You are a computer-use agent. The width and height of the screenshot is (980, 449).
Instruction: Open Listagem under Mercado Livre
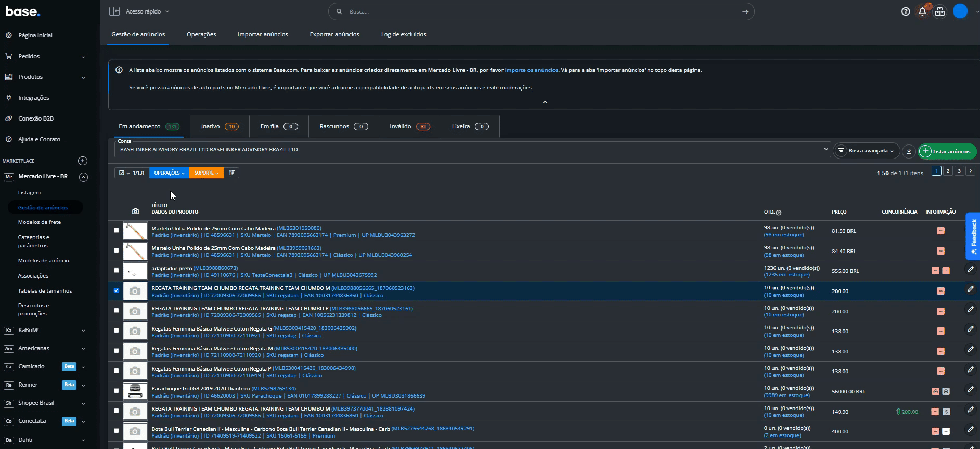pyautogui.click(x=29, y=192)
